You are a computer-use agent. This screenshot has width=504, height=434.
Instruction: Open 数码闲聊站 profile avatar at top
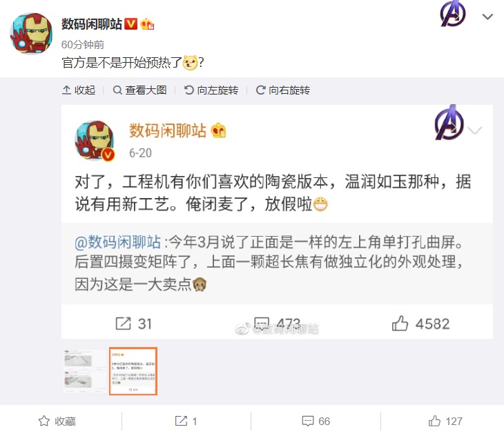(x=31, y=33)
